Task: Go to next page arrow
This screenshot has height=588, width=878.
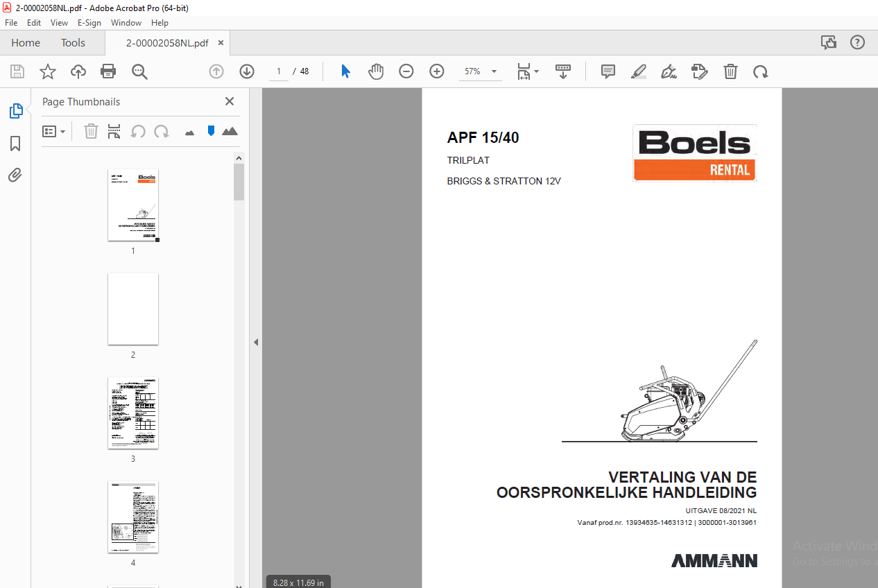Action: pyautogui.click(x=247, y=71)
